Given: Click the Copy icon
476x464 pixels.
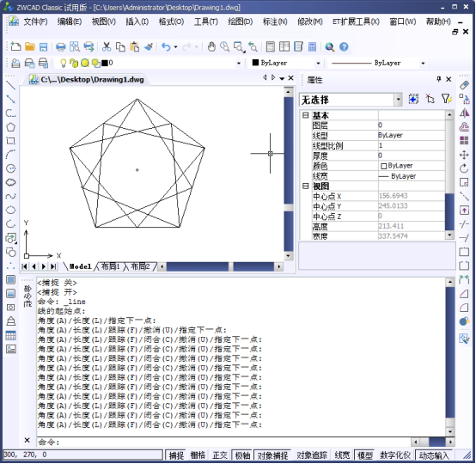Looking at the screenshot, I should 120,46.
